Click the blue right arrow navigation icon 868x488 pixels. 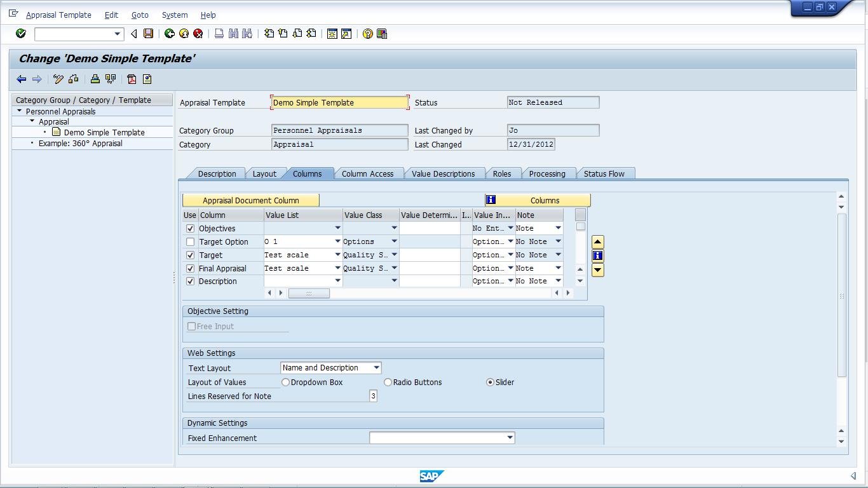pos(37,79)
